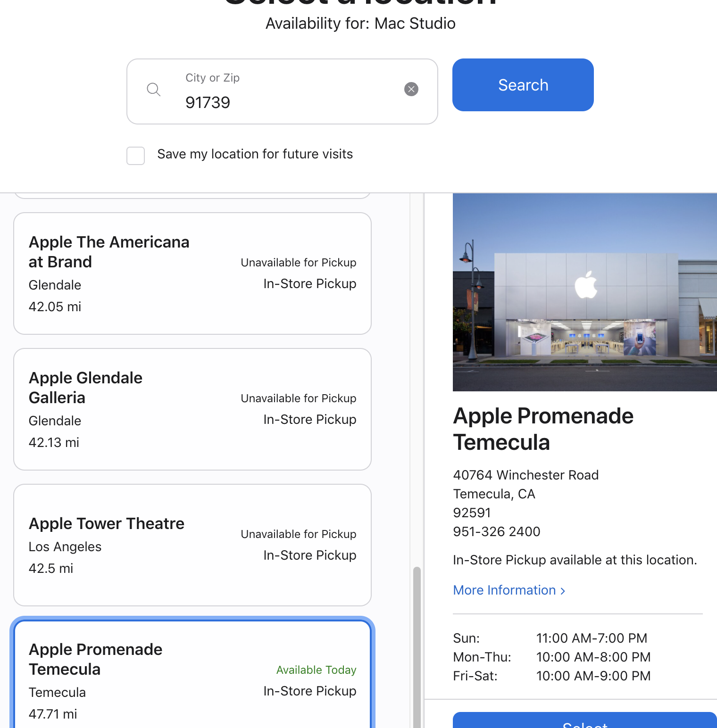Click the Available Today status text

316,670
